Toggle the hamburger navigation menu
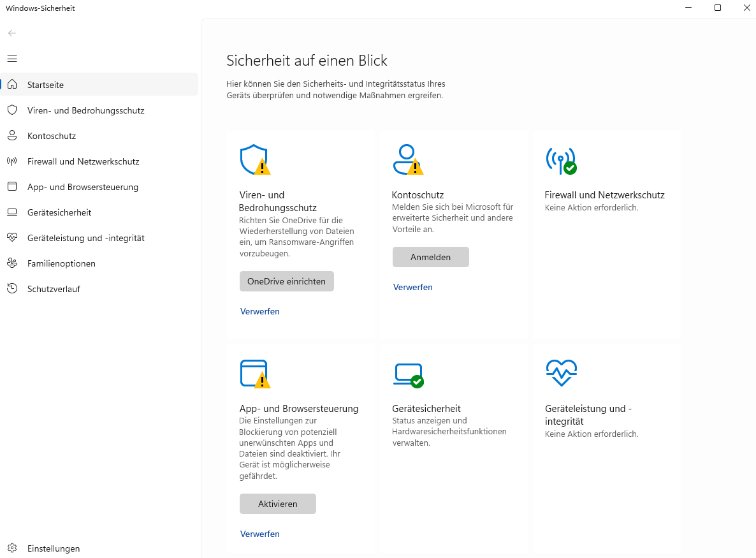756x558 pixels. [x=12, y=59]
